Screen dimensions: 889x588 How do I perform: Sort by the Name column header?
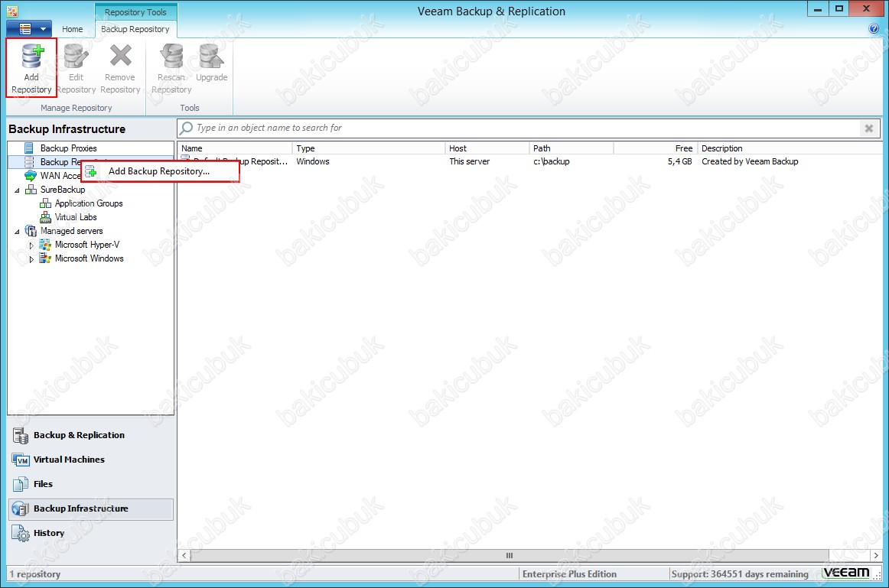pos(236,148)
